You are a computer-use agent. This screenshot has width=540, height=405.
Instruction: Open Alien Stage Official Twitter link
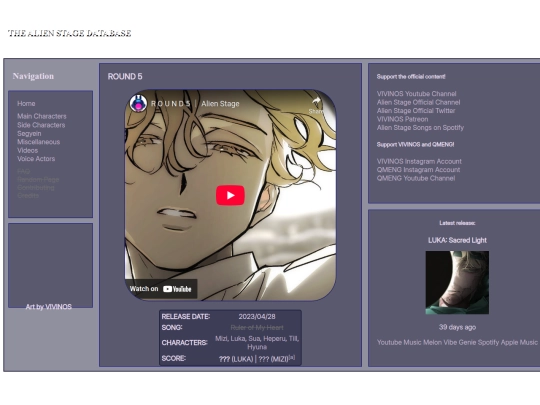point(416,111)
